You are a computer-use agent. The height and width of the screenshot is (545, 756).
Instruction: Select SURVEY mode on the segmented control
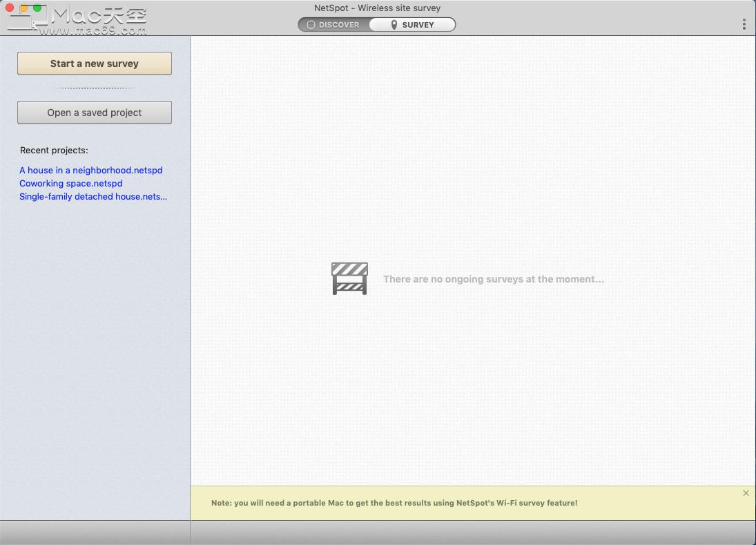(x=412, y=24)
